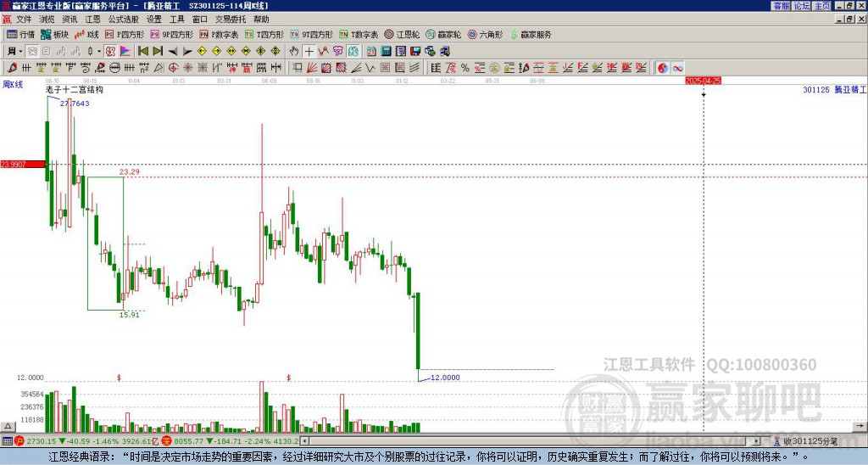Screen dimensions: 868x465
Task: Open the 交易委托 menu
Action: 231,20
